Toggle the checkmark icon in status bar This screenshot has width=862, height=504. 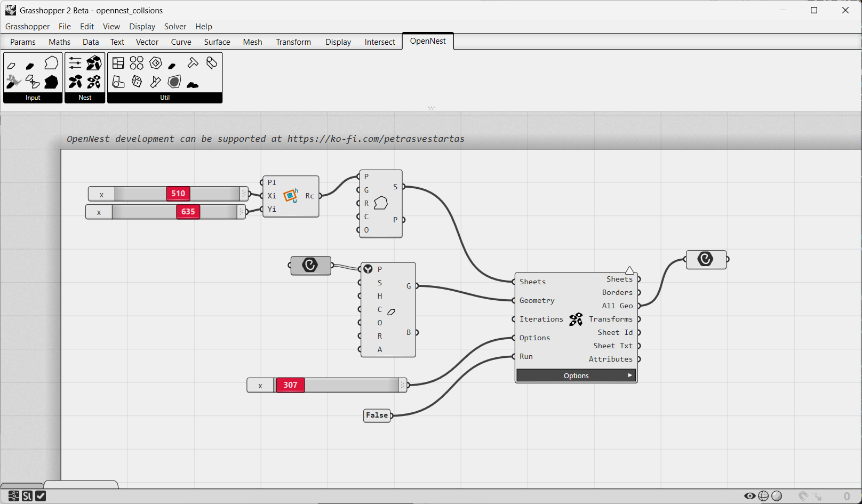pos(41,496)
